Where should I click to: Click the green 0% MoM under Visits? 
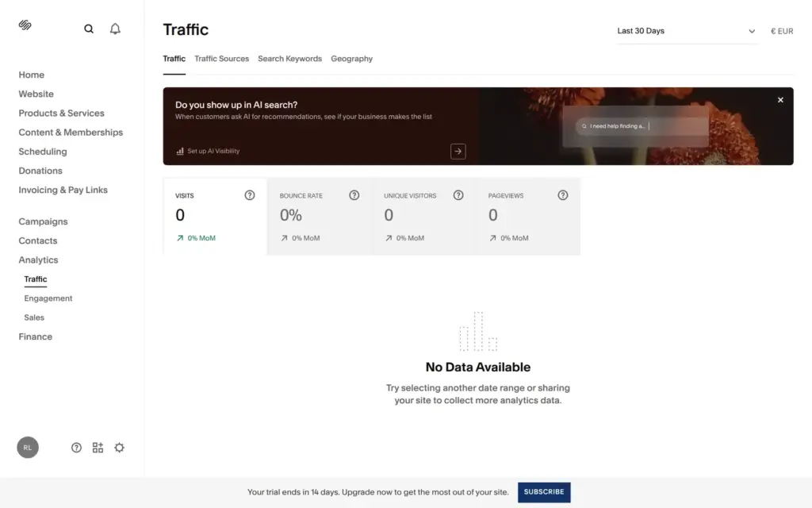click(x=201, y=238)
